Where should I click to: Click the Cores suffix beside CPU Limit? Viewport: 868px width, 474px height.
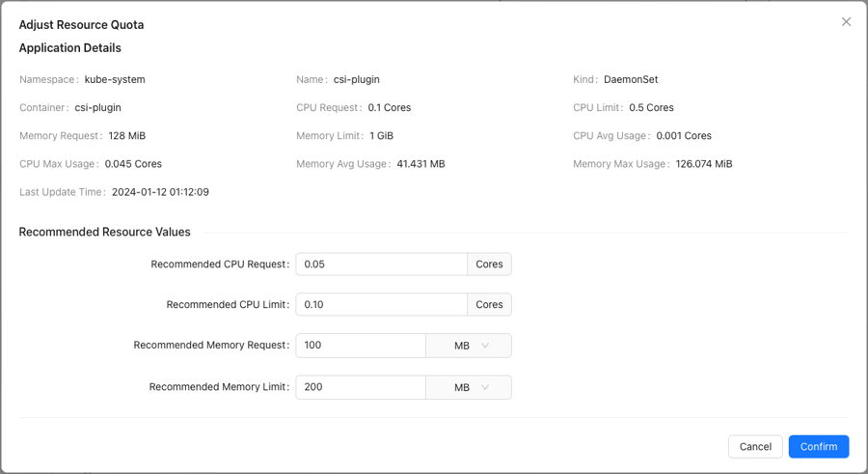coord(489,304)
